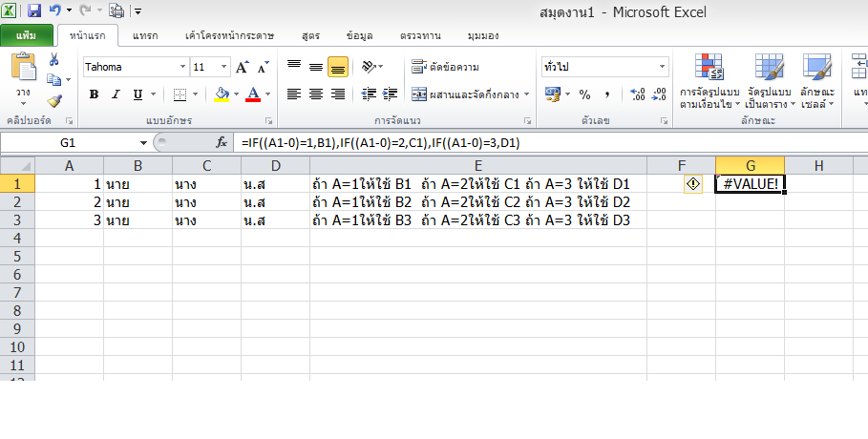Image resolution: width=868 pixels, height=439 pixels.
Task: Set Middle vertical alignment
Action: point(316,67)
